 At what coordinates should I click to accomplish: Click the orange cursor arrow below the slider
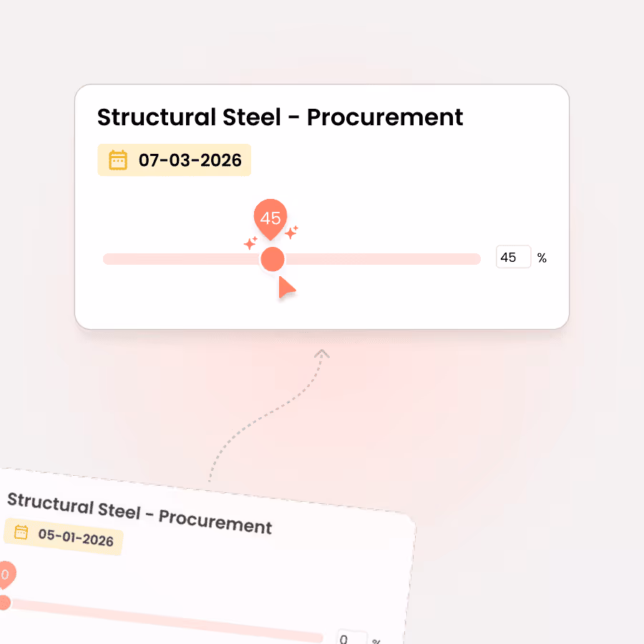pyautogui.click(x=286, y=288)
